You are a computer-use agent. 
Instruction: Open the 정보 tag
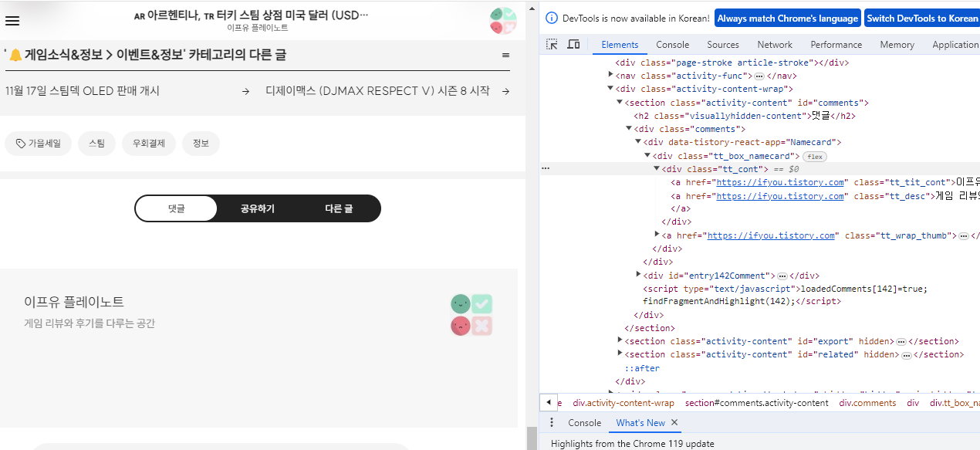pos(201,144)
